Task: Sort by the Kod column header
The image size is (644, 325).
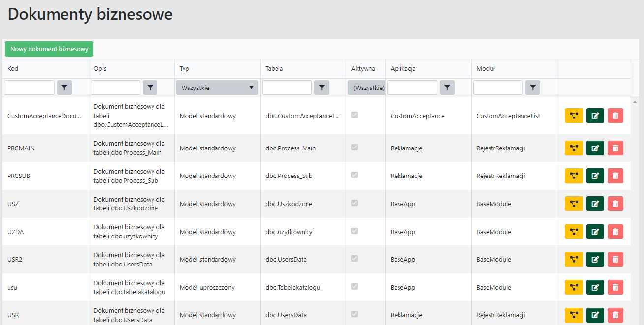Action: coord(13,68)
